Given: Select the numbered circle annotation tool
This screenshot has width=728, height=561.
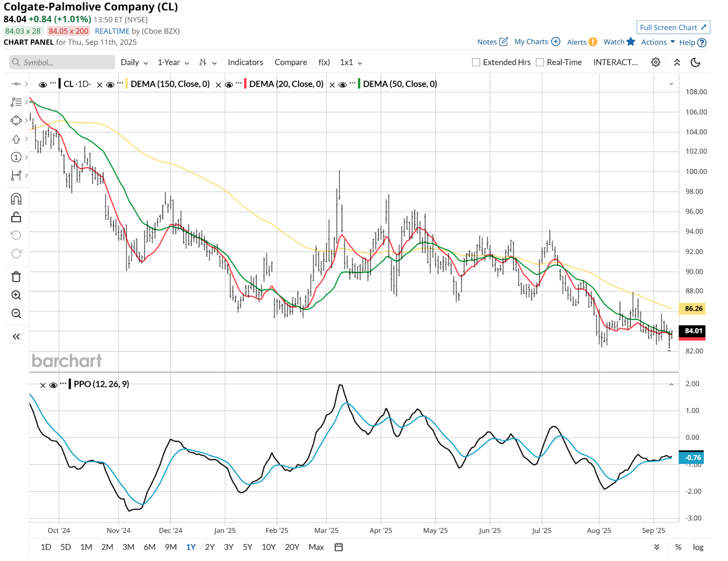Looking at the screenshot, I should [x=16, y=157].
